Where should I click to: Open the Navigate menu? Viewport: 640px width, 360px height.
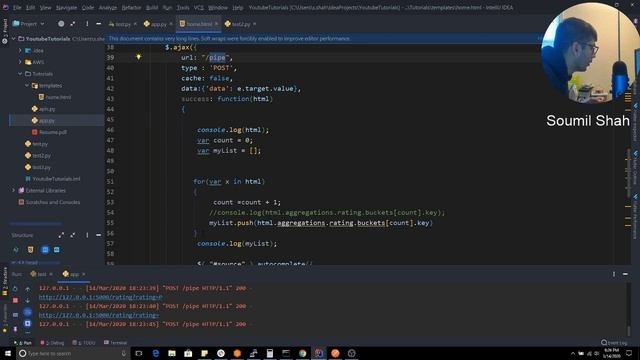(x=66, y=7)
